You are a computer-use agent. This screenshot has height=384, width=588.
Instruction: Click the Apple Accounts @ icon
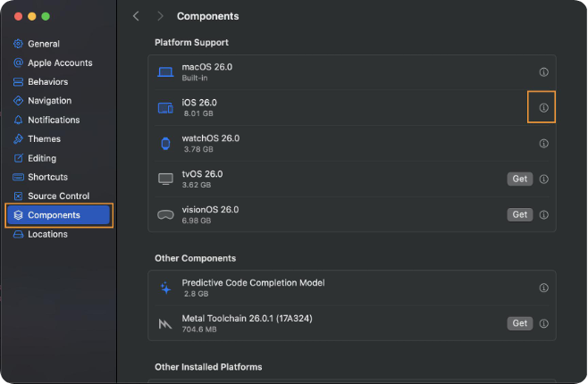pyautogui.click(x=18, y=63)
